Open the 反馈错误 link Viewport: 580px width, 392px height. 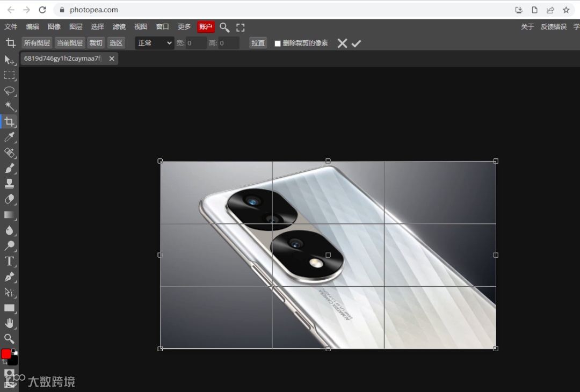(553, 27)
